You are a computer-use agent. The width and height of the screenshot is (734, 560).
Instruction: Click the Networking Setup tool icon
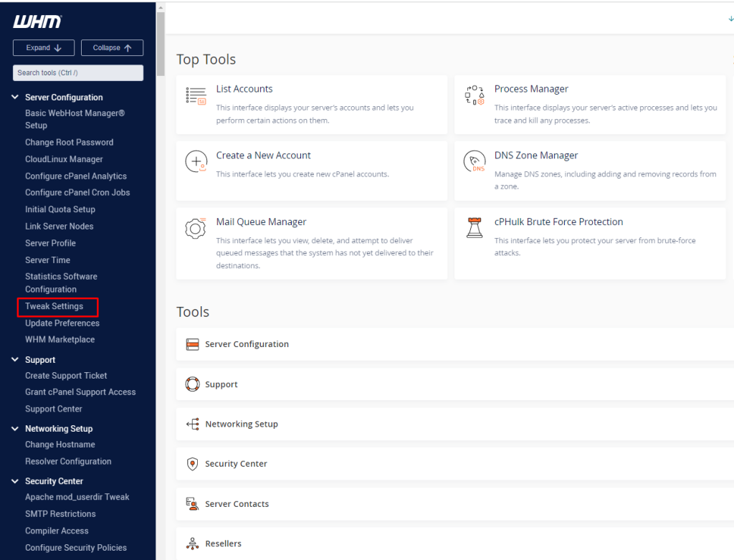pos(192,424)
